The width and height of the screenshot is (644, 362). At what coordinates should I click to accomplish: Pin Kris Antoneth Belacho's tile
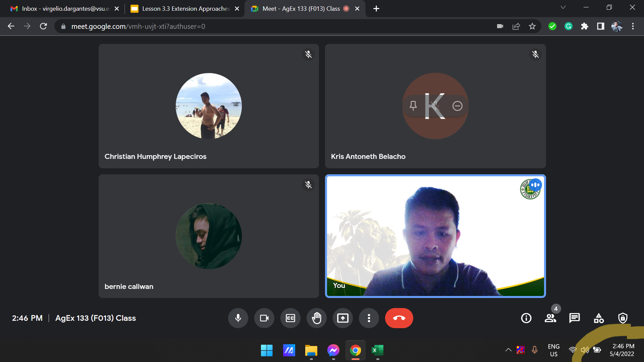413,106
